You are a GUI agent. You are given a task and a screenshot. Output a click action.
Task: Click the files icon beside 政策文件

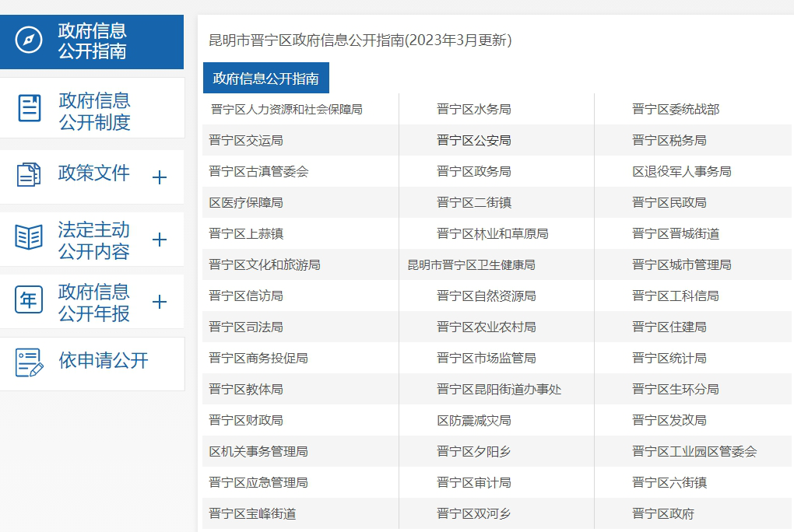[29, 175]
